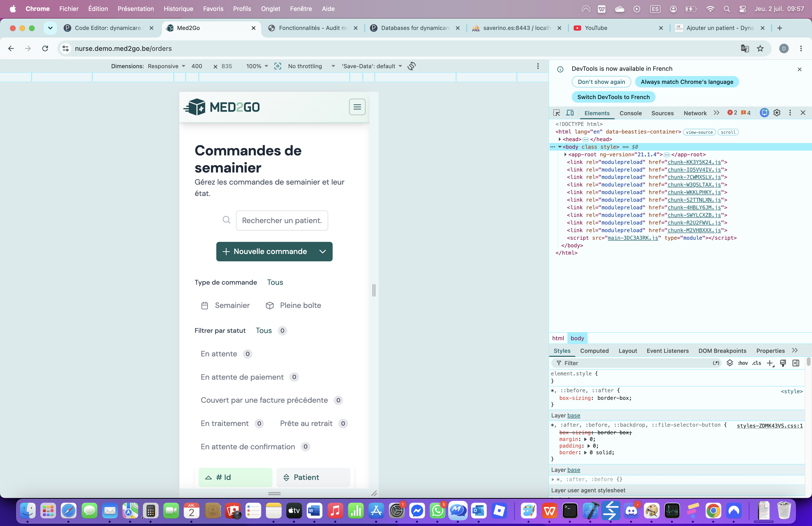This screenshot has height=526, width=812.
Task: Click Don't show again button
Action: [x=601, y=82]
